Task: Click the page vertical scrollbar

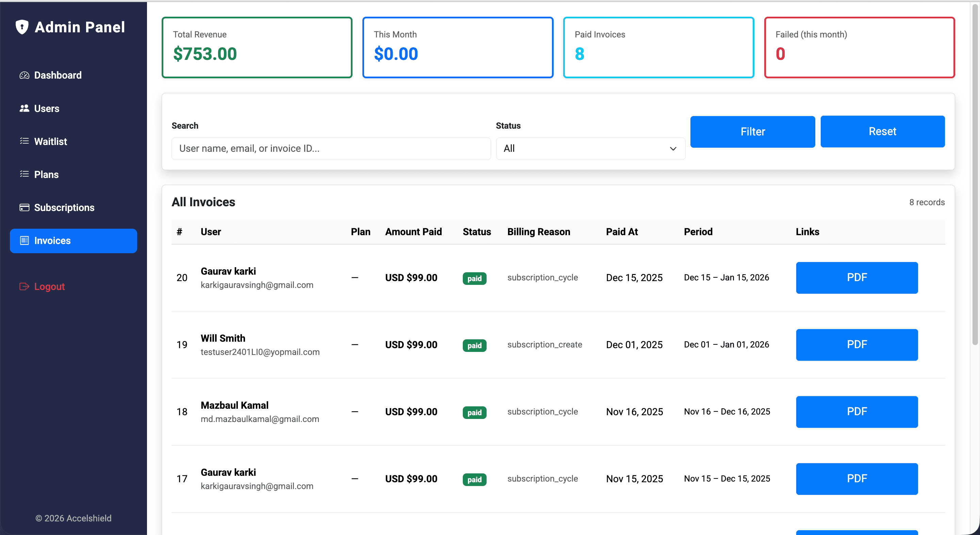Action: click(976, 175)
